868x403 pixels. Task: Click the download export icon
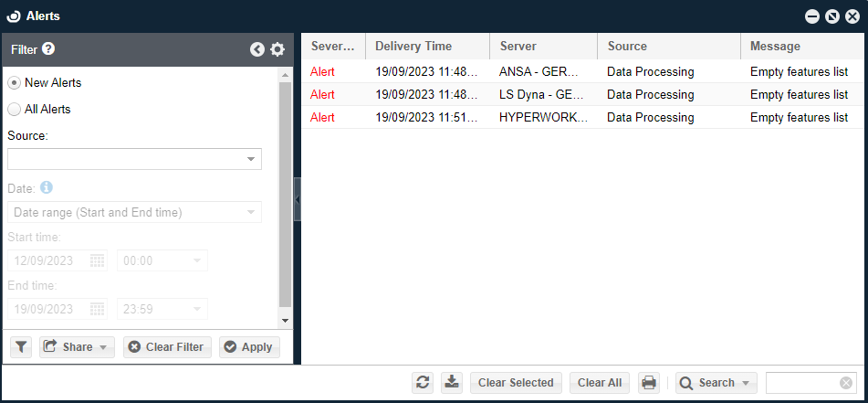(452, 383)
